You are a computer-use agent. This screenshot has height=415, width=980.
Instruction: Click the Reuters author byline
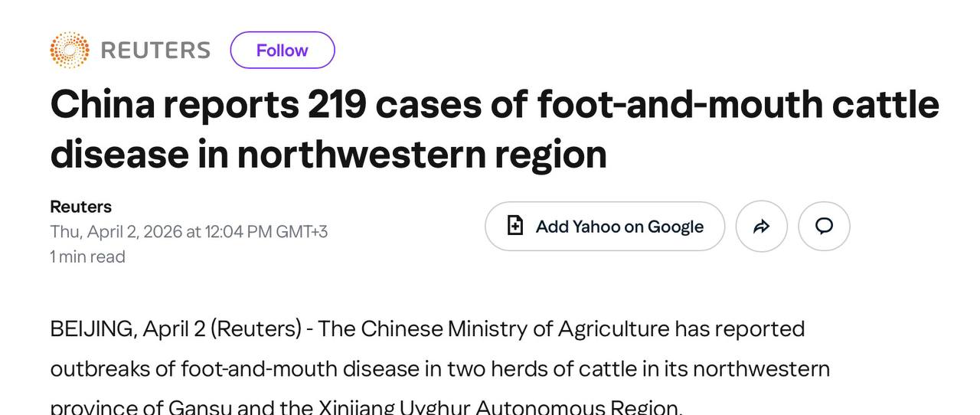(80, 207)
